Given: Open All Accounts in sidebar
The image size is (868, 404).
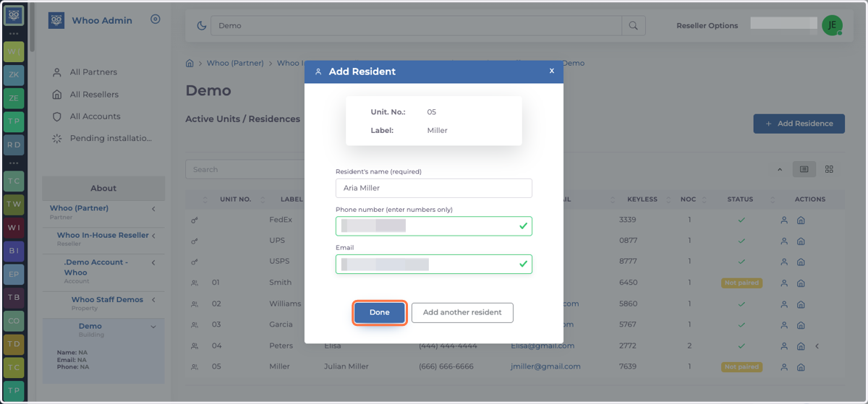Looking at the screenshot, I should tap(95, 116).
